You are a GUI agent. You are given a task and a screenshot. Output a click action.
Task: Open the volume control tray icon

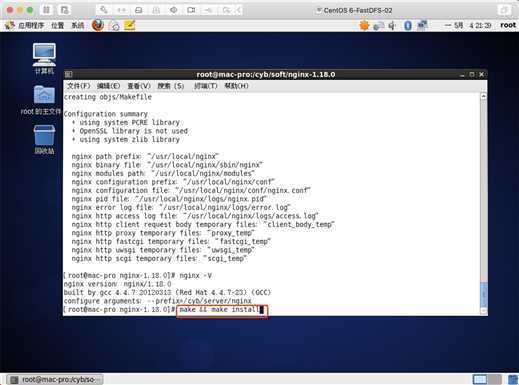pyautogui.click(x=392, y=26)
